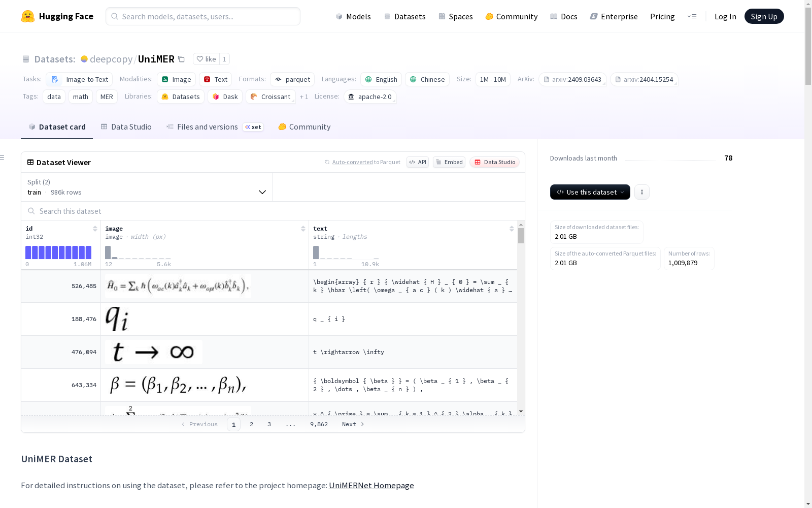Focus the Search this dataset field
This screenshot has width=812, height=508.
click(273, 211)
